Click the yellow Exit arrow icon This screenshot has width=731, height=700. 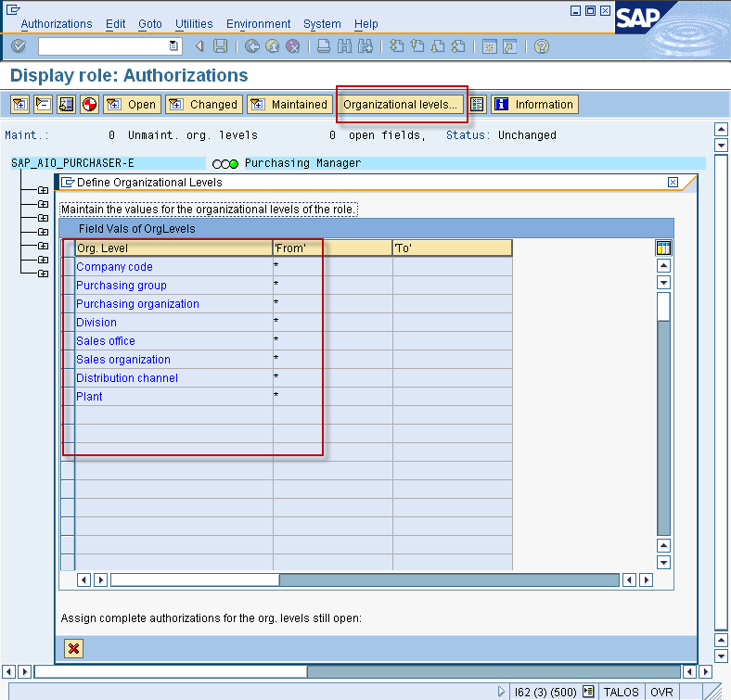(x=273, y=46)
